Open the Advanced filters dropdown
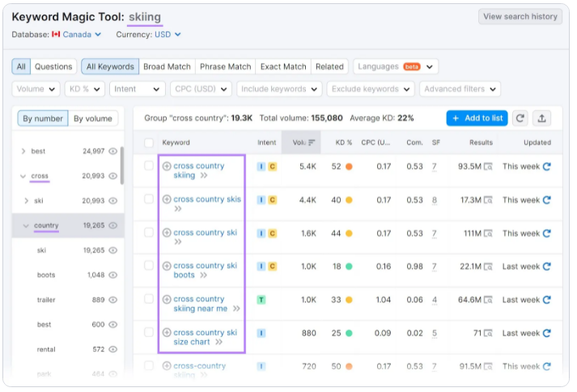 pos(460,89)
